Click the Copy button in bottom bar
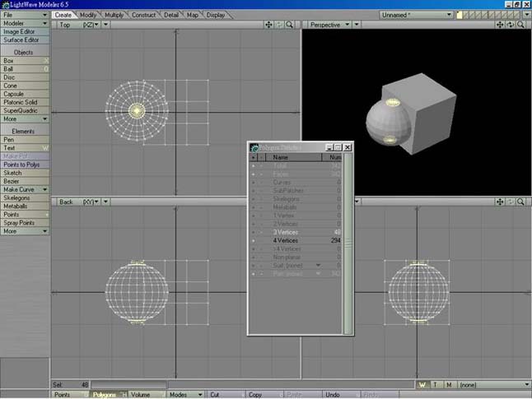The height and width of the screenshot is (399, 532). coord(264,395)
